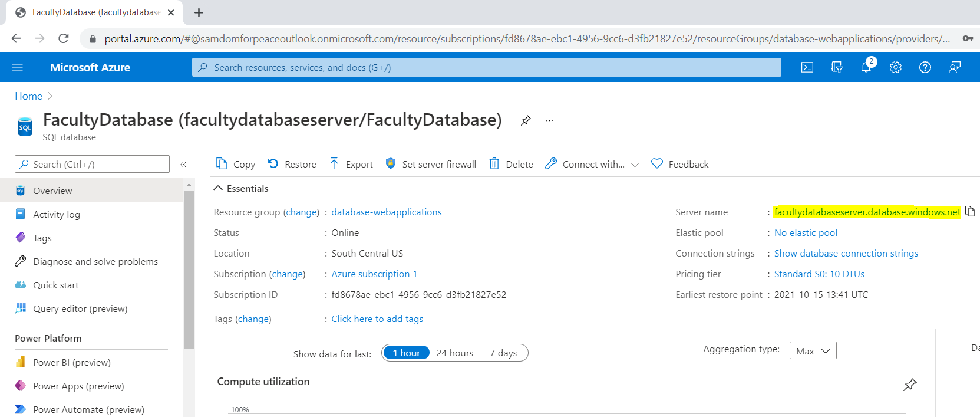Open Set server firewall
Screen dimensions: 980x417
[x=431, y=164]
